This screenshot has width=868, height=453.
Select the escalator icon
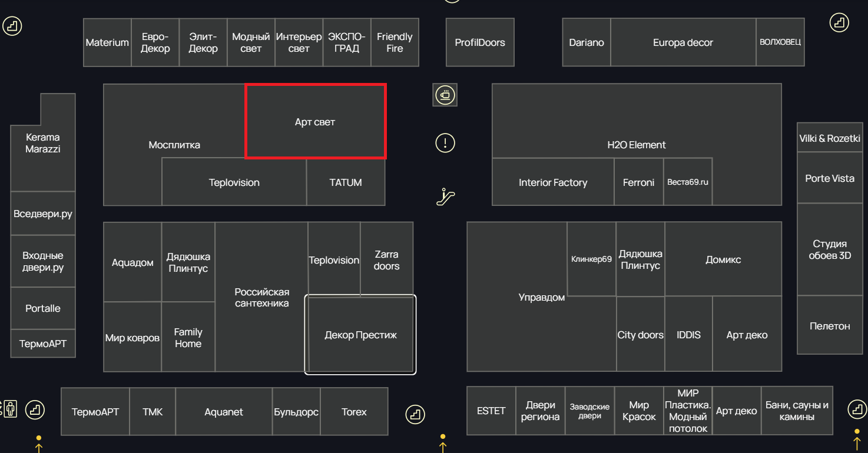tap(445, 196)
